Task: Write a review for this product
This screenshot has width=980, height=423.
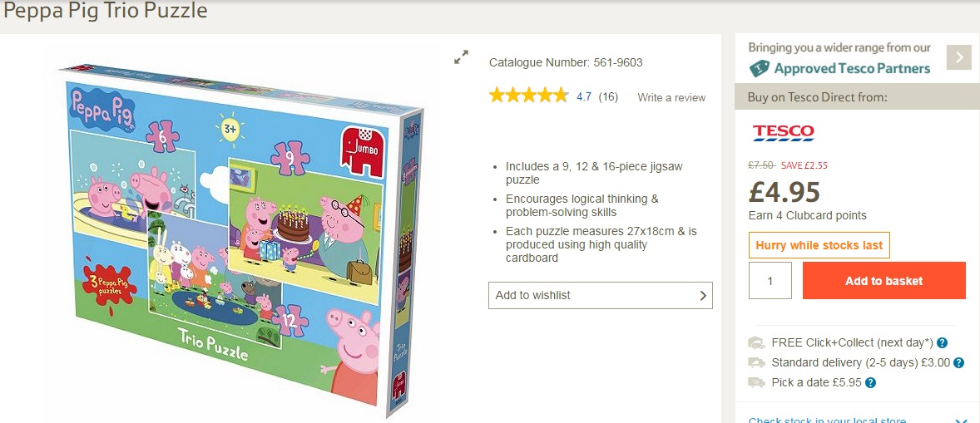Action: [671, 97]
